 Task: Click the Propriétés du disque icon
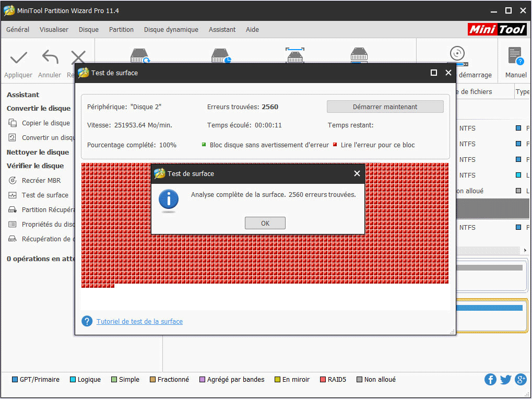point(13,224)
